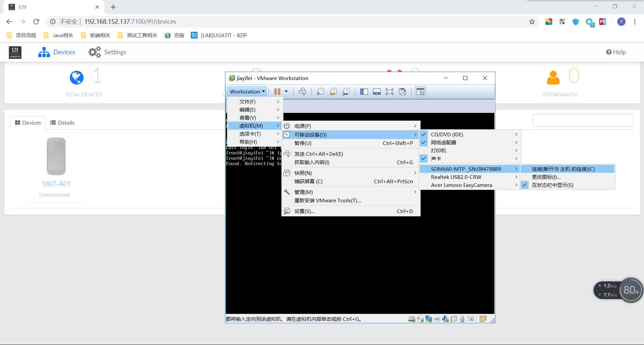Click the send Ctrl+Alt+Del toolbar icon

coord(302,91)
